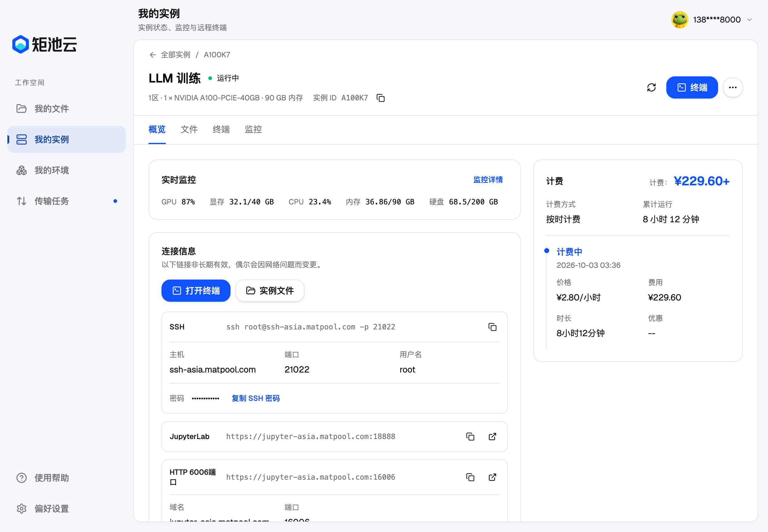
Task: Open the HTTP 6006 link externally
Action: [x=492, y=477]
